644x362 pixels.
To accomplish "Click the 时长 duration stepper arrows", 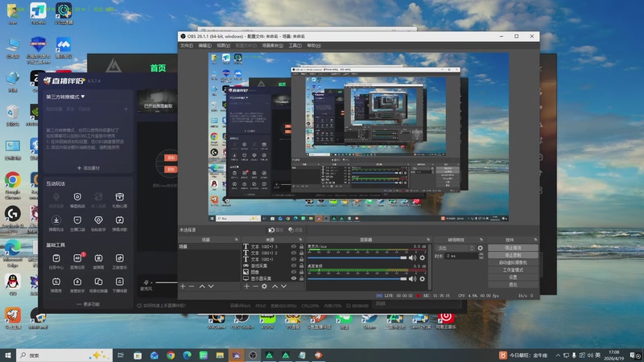I will (481, 256).
